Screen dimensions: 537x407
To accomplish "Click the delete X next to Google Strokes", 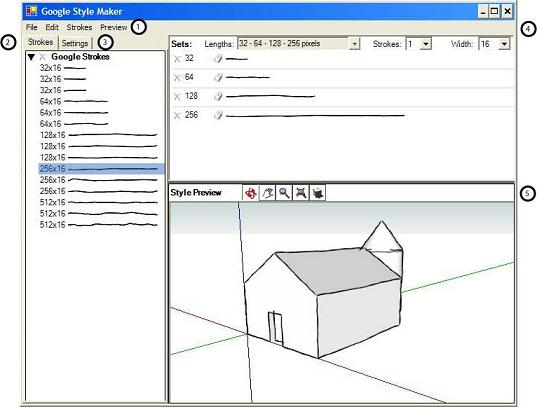I will click(42, 57).
